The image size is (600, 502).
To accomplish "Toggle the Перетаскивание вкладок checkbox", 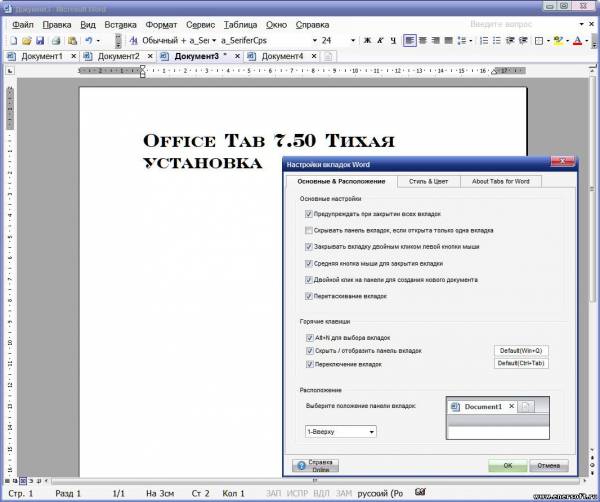I will 309,296.
